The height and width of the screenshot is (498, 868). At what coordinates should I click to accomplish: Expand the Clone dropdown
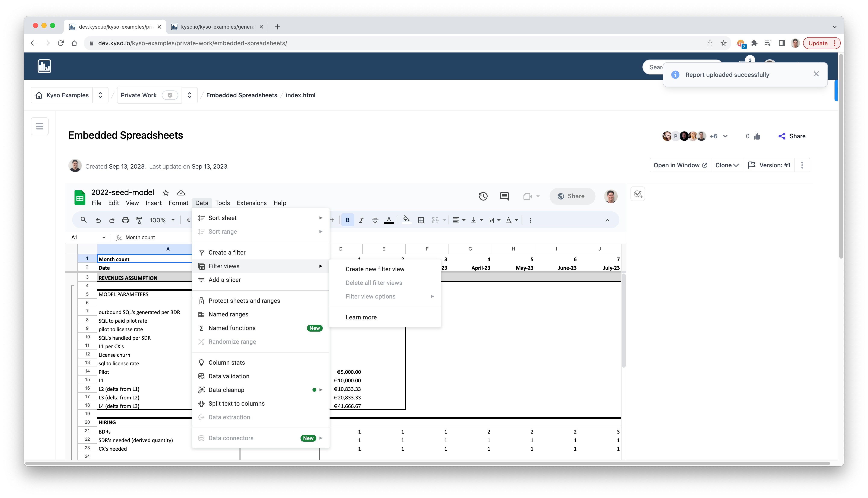point(727,165)
